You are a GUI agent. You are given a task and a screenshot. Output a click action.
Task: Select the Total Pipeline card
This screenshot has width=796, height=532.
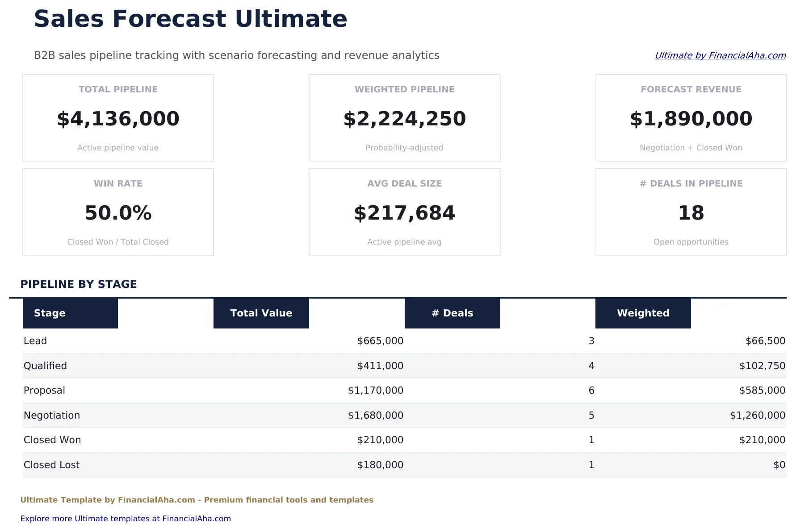(118, 118)
